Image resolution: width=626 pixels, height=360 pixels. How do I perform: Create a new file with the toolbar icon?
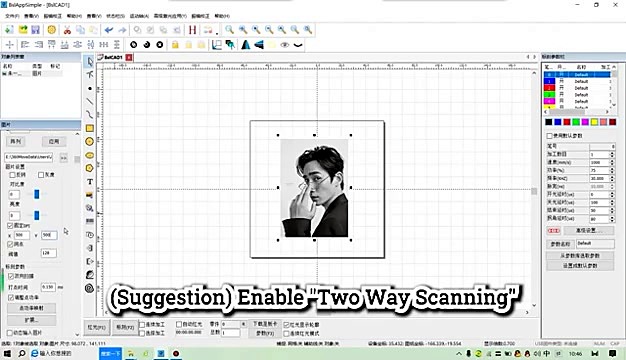(9, 30)
